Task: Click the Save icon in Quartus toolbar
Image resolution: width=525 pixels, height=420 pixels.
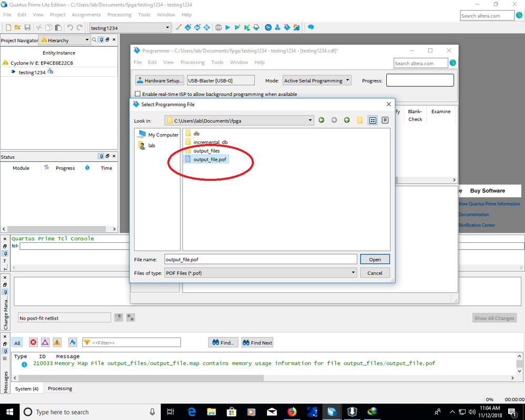Action: click(27, 27)
